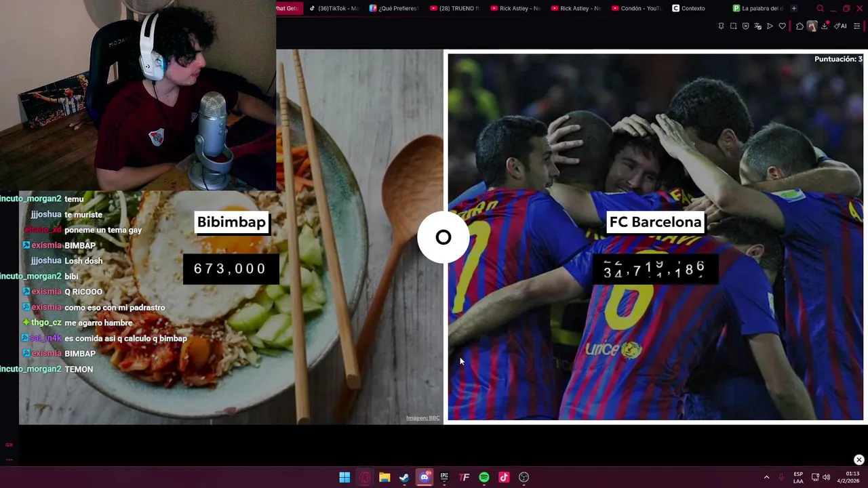This screenshot has width=868, height=488.
Task: Click the 673,000 search count value
Action: (x=231, y=269)
